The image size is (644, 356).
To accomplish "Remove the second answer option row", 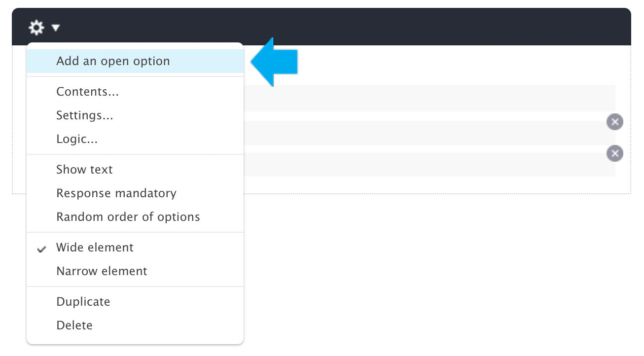I will 614,122.
